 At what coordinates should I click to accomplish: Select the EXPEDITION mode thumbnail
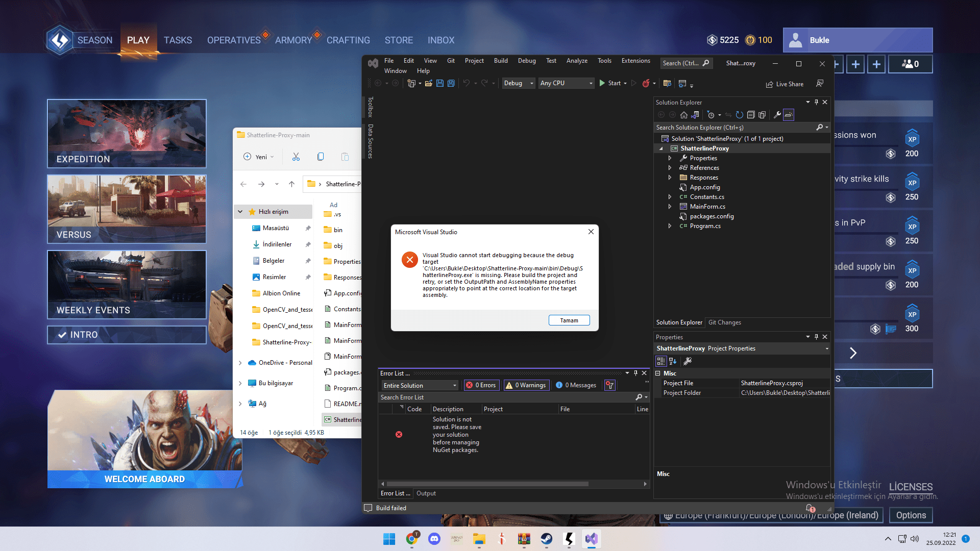pyautogui.click(x=127, y=134)
